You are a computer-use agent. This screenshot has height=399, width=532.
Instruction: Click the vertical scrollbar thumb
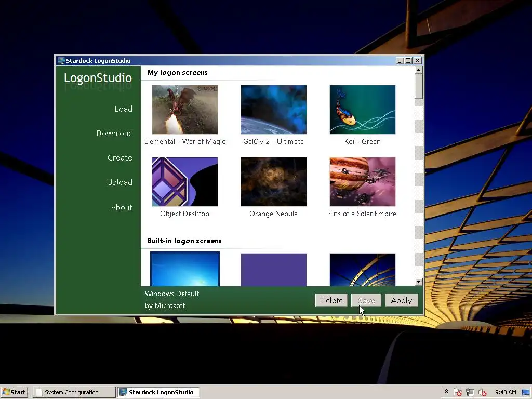tap(418, 87)
